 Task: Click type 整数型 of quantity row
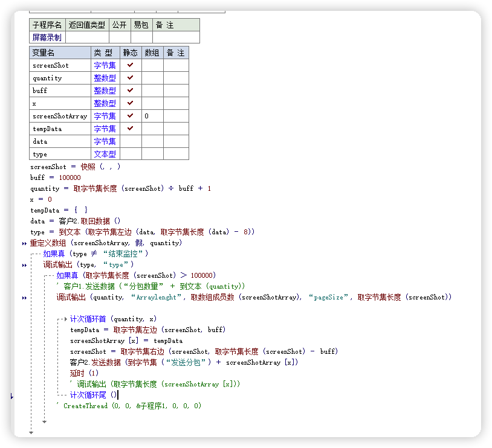[x=105, y=78]
